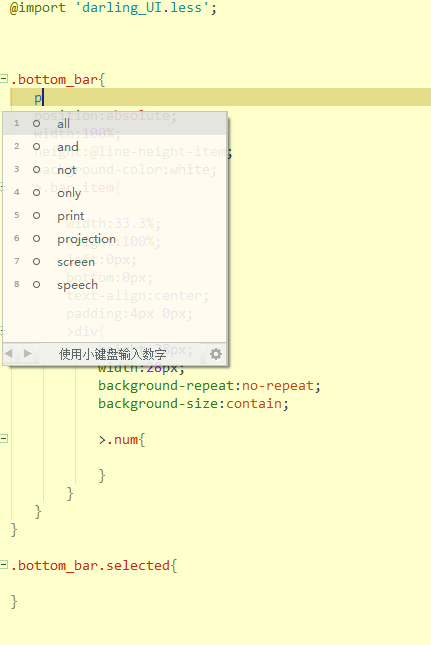Choose the 'speech' suggestion

click(115, 285)
